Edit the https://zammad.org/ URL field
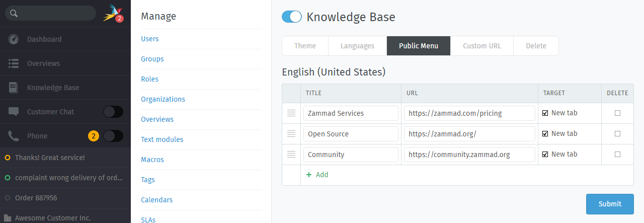Screen dimensions: 644x223 (469, 134)
